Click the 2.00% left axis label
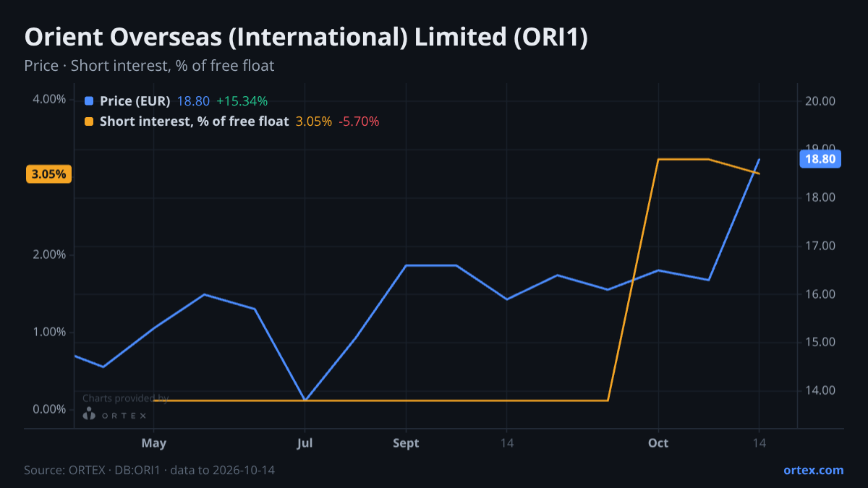 [x=49, y=254]
